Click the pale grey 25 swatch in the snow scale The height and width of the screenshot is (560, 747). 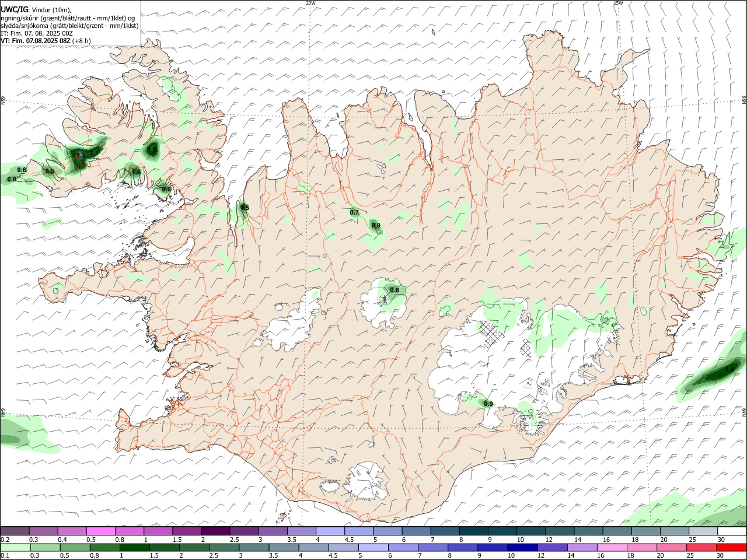click(x=703, y=531)
